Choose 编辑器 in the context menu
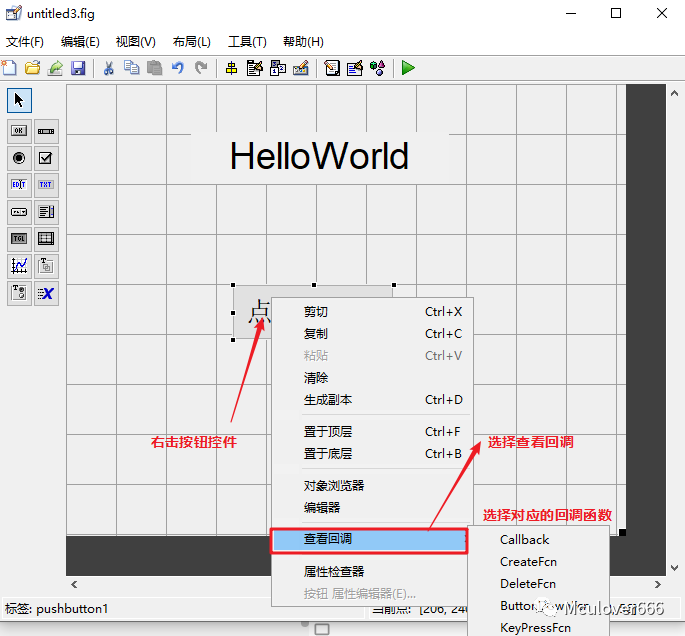The width and height of the screenshot is (685, 636). coord(372,508)
